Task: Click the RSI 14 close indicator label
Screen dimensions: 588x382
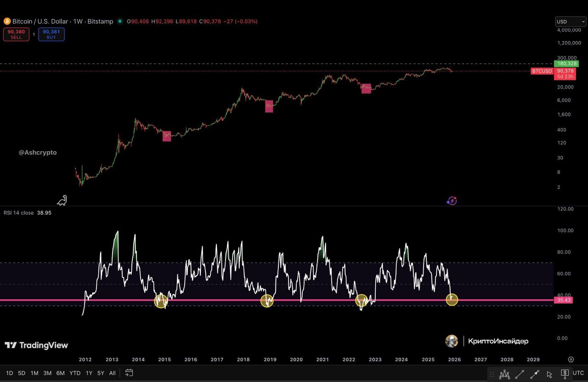Action: pyautogui.click(x=19, y=213)
